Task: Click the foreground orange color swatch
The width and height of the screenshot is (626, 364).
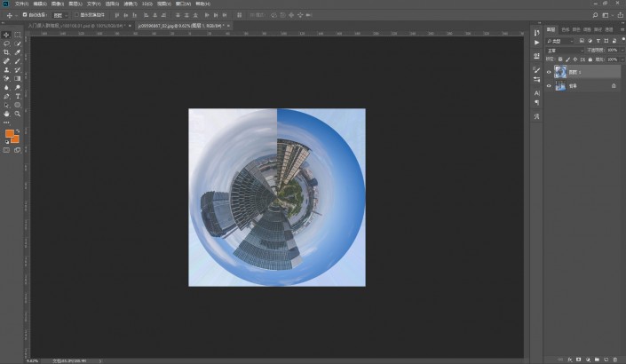Action: pyautogui.click(x=10, y=134)
